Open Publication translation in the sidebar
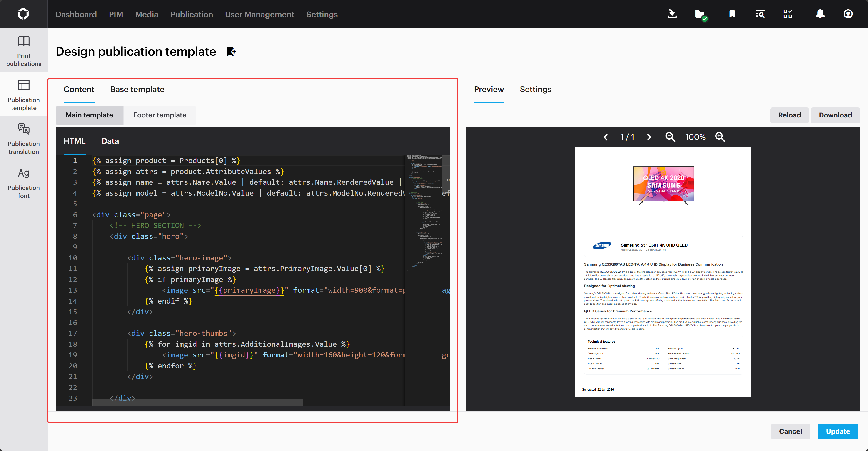 coord(23,139)
